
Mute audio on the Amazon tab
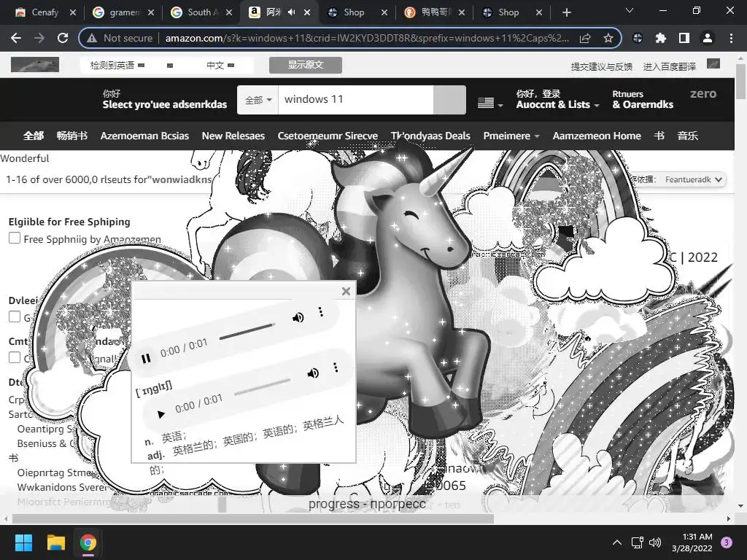point(292,12)
